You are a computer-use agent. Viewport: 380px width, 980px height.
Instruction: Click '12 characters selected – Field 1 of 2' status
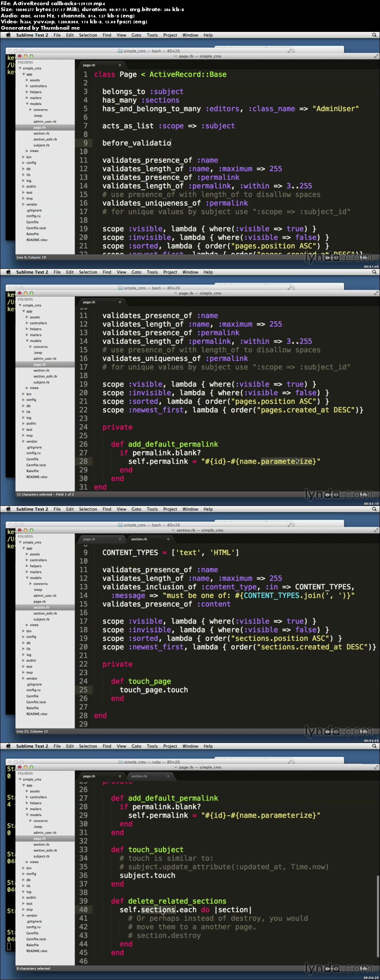(45, 494)
